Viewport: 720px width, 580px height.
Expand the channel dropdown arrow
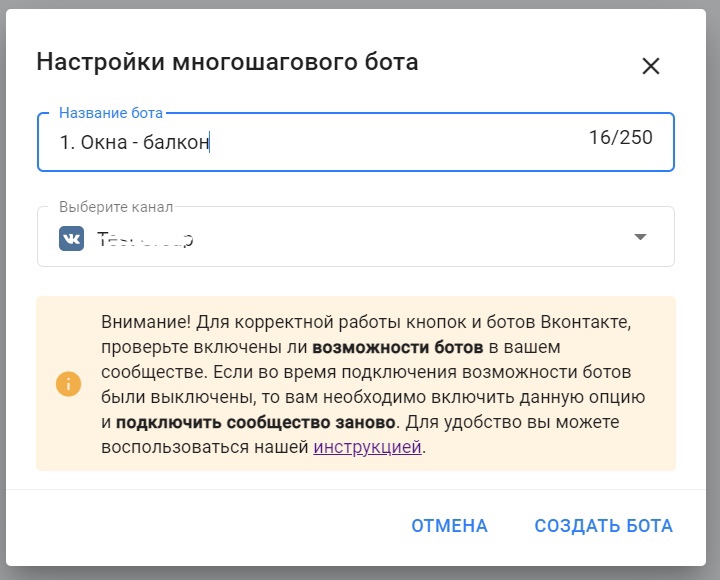tap(641, 237)
